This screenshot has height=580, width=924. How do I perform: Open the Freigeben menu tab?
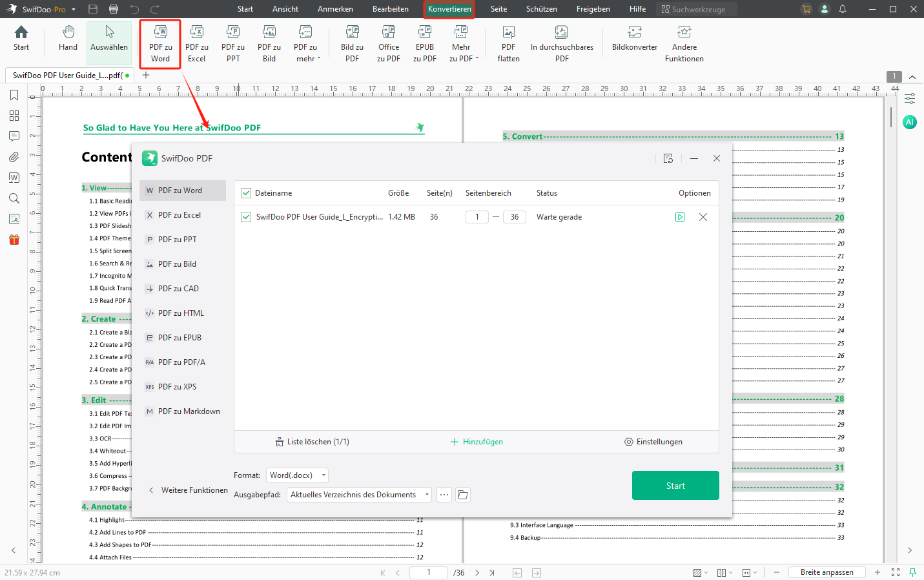593,9
